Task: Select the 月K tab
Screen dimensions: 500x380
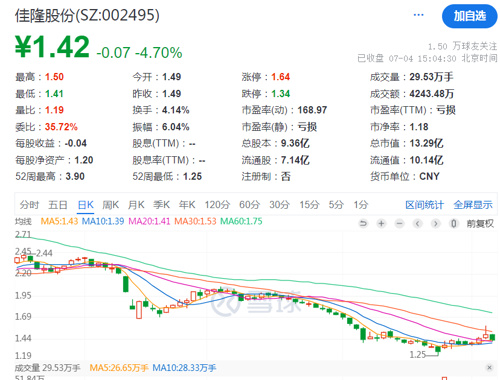Action: pos(136,205)
